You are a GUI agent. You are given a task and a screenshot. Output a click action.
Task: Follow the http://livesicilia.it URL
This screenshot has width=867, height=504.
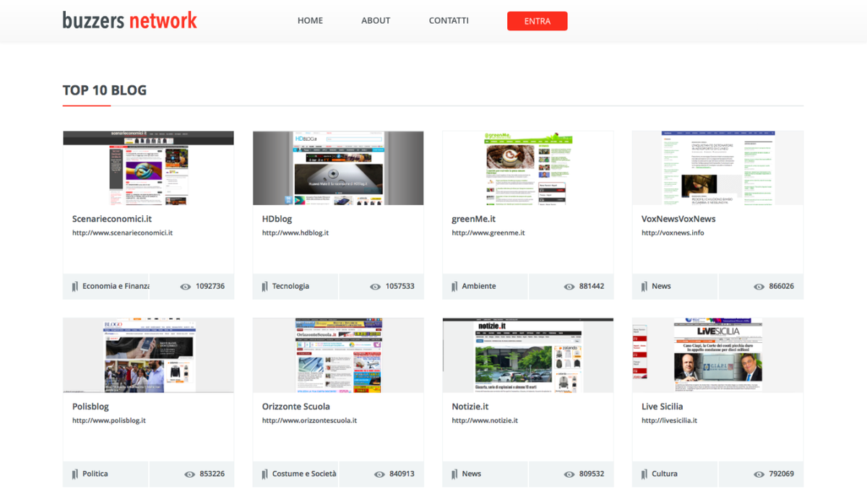click(669, 420)
